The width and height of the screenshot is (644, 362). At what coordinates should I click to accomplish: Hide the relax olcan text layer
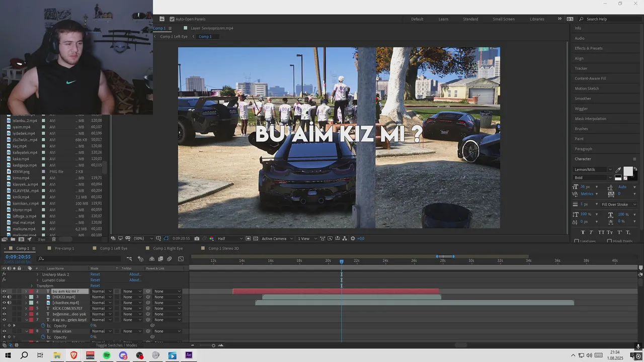click(4, 331)
